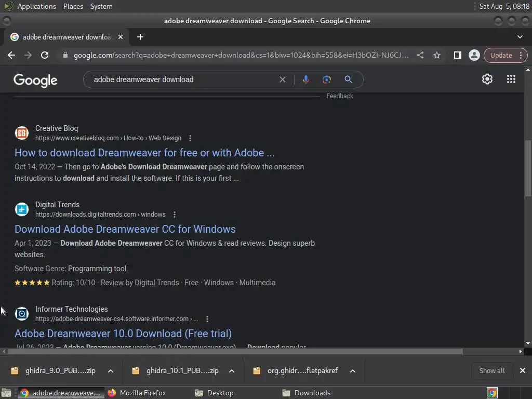Screen dimensions: 532x399
Task: Open Creative Bloq result options menu
Action: pos(190,138)
